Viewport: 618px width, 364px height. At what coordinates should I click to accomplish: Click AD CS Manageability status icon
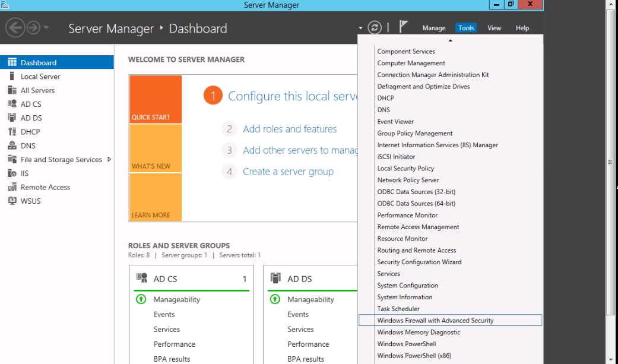point(141,299)
